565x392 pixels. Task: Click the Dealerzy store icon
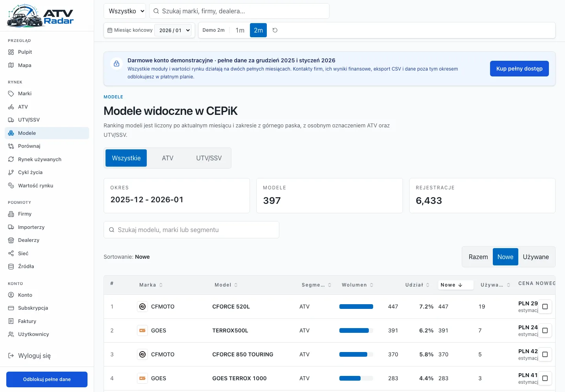click(11, 240)
